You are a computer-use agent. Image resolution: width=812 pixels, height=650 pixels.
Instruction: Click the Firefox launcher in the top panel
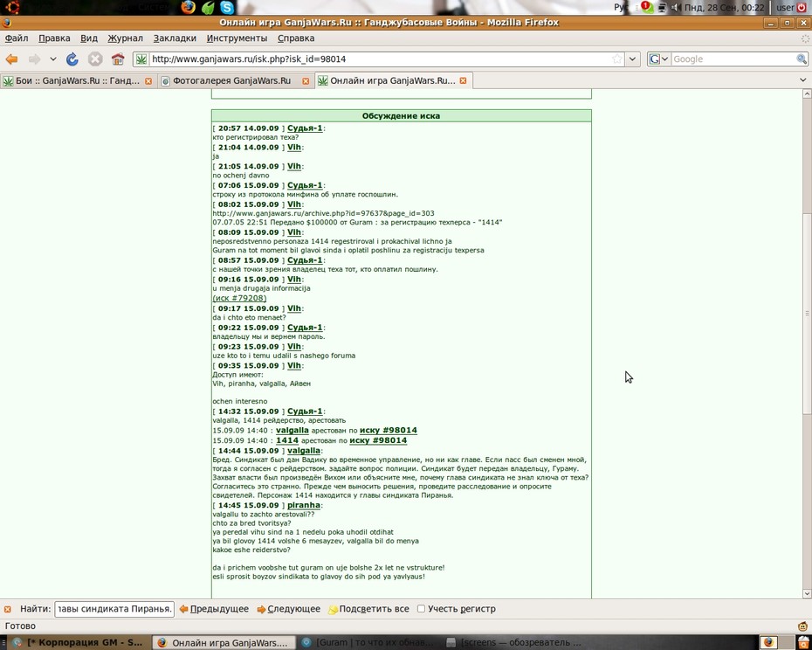tap(189, 7)
